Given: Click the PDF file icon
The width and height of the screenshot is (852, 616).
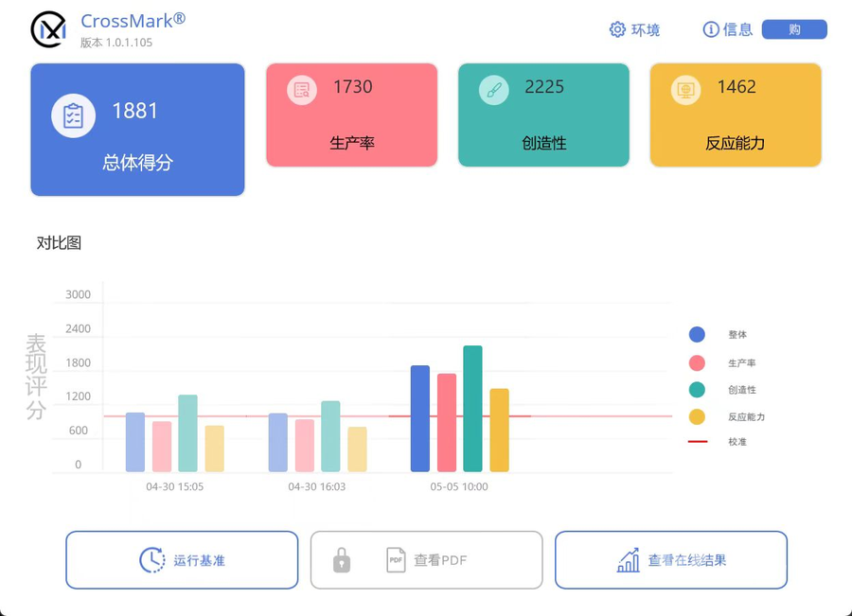Looking at the screenshot, I should (396, 560).
